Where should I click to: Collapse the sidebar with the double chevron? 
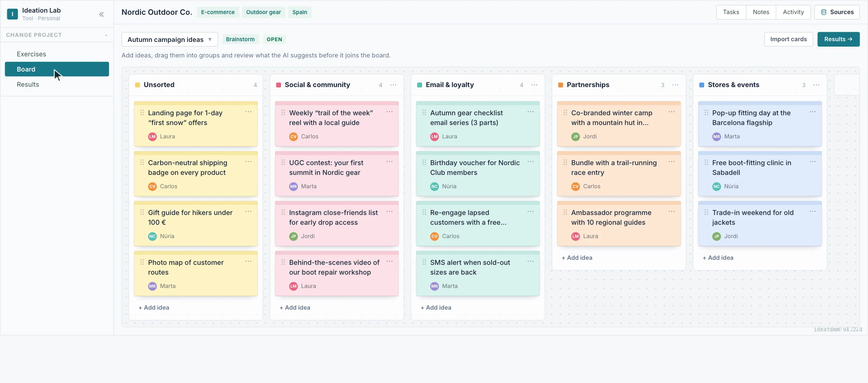[102, 14]
